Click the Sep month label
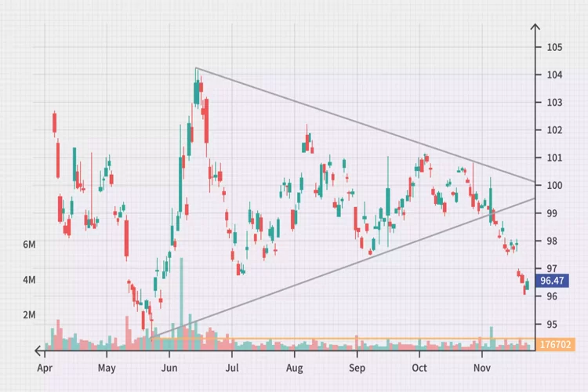The width and height of the screenshot is (588, 392). (357, 368)
